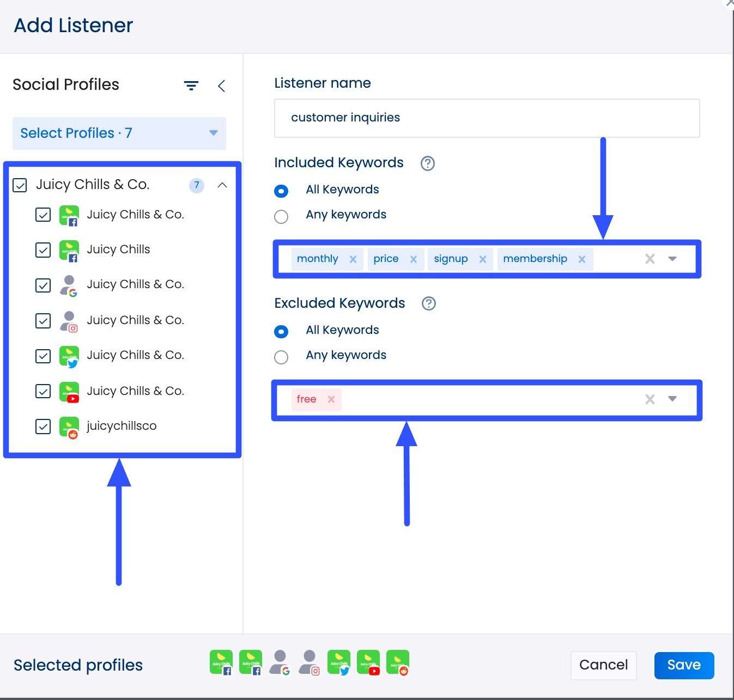Open the filter icon in Social Profiles
This screenshot has height=700, width=734.
coord(191,86)
